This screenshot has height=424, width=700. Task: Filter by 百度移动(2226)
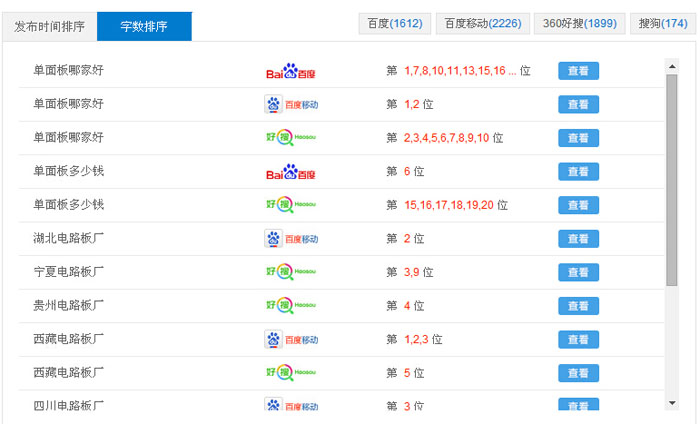[x=483, y=24]
